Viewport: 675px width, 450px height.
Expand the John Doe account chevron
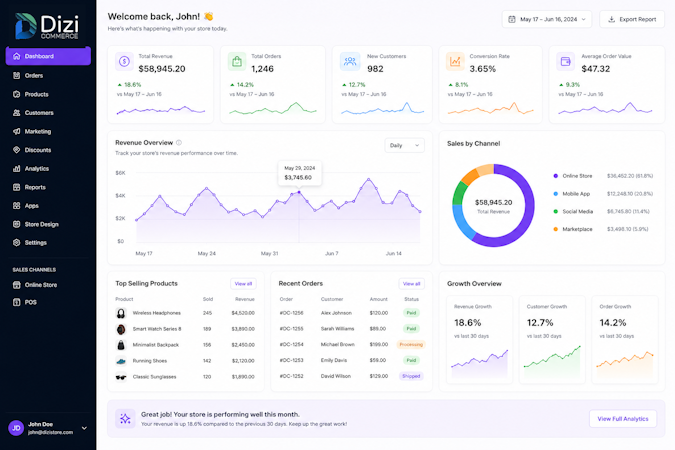point(84,428)
